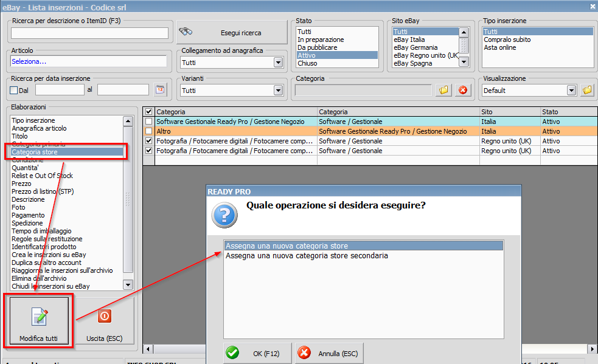Check the Software Gestionale Ready Pro row checkbox
Screen dimensions: 598x364
148,122
